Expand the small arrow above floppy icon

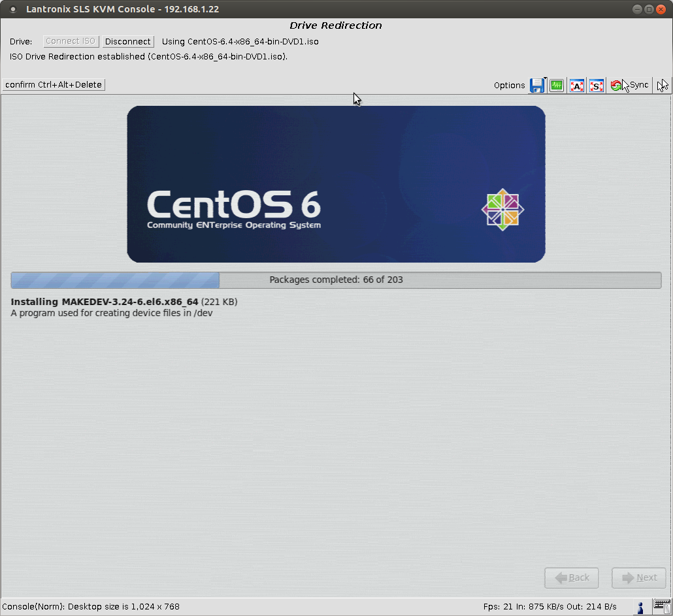click(545, 79)
